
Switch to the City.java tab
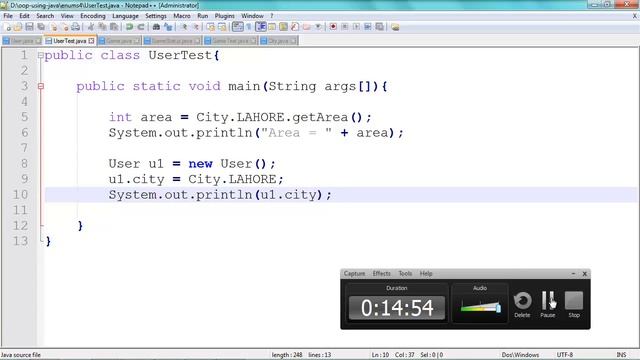[x=278, y=41]
